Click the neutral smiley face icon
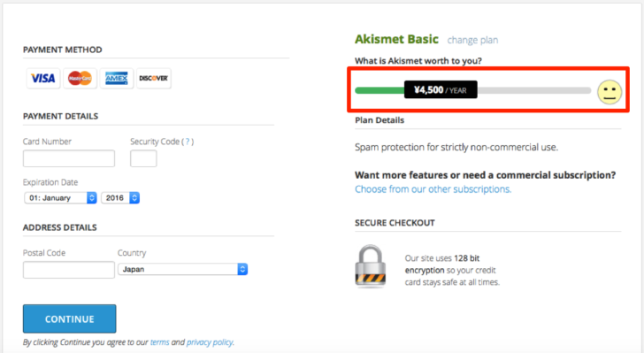Screen dimensions: 644x353 [609, 92]
